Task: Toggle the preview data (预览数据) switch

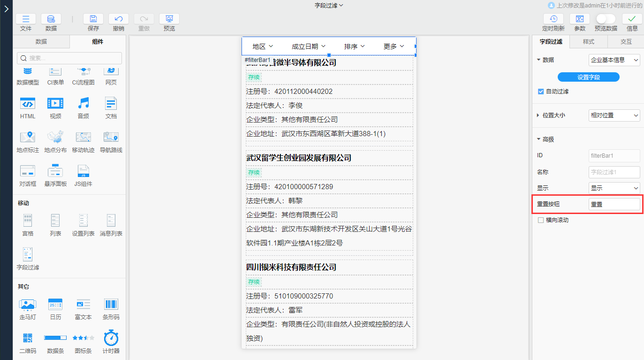Action: (x=606, y=19)
